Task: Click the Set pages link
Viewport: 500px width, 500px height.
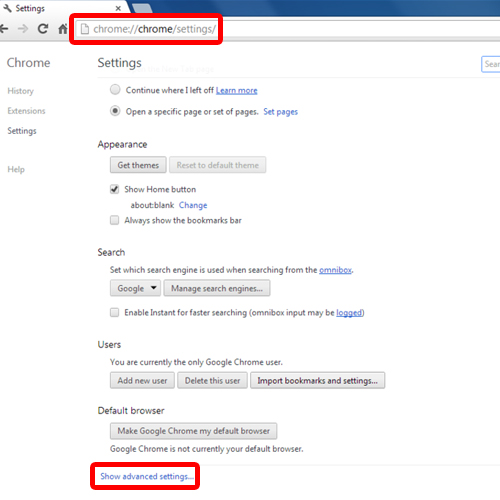Action: pos(281,112)
